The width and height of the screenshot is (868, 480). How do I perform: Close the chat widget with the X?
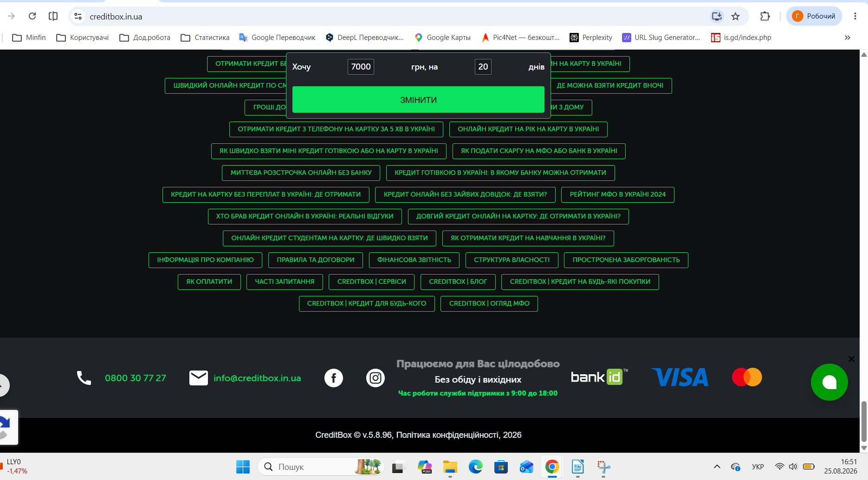point(851,359)
